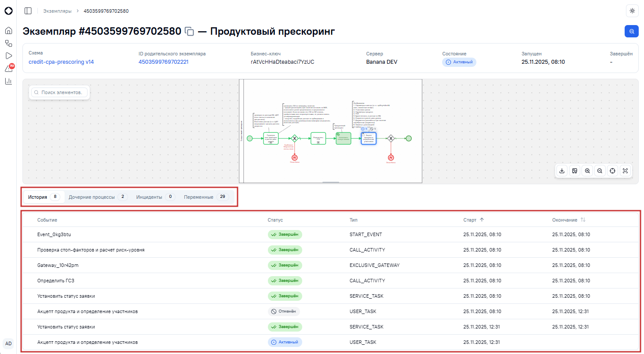The height and width of the screenshot is (354, 644).
Task: Copy the instance ID with the copy icon
Action: pyautogui.click(x=190, y=32)
